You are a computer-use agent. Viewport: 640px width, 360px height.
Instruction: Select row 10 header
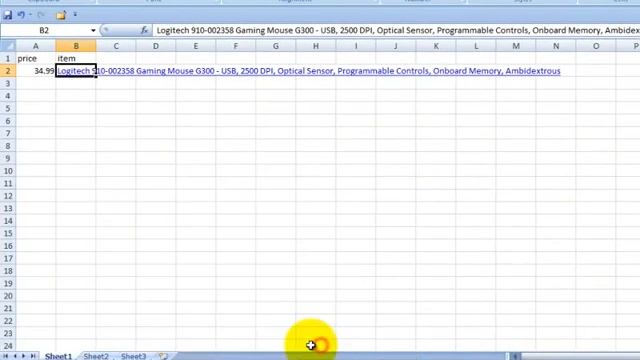[x=8, y=171]
